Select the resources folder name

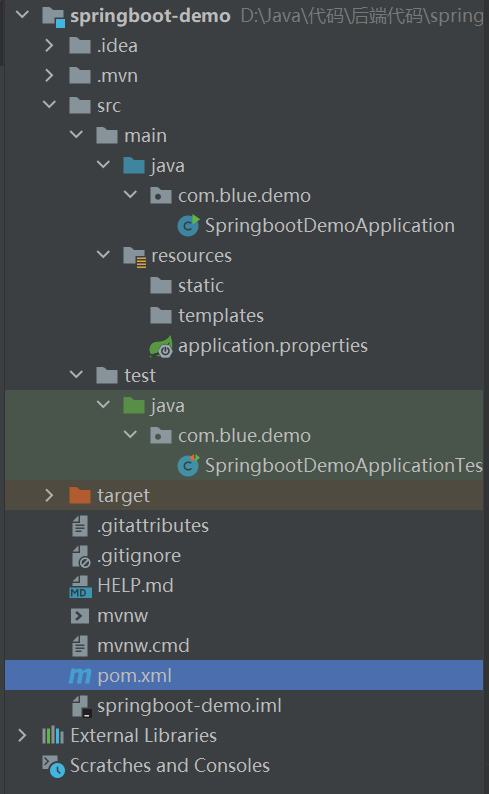191,256
